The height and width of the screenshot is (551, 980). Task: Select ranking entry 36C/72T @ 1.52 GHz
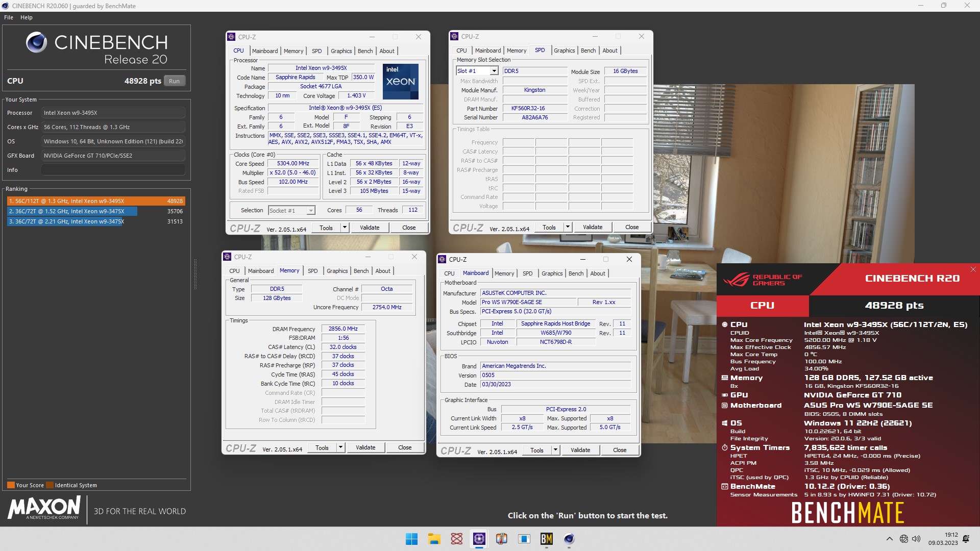(x=96, y=211)
